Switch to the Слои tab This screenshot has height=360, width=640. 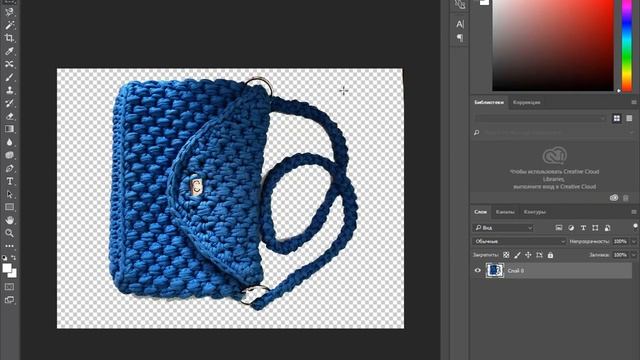pos(480,212)
